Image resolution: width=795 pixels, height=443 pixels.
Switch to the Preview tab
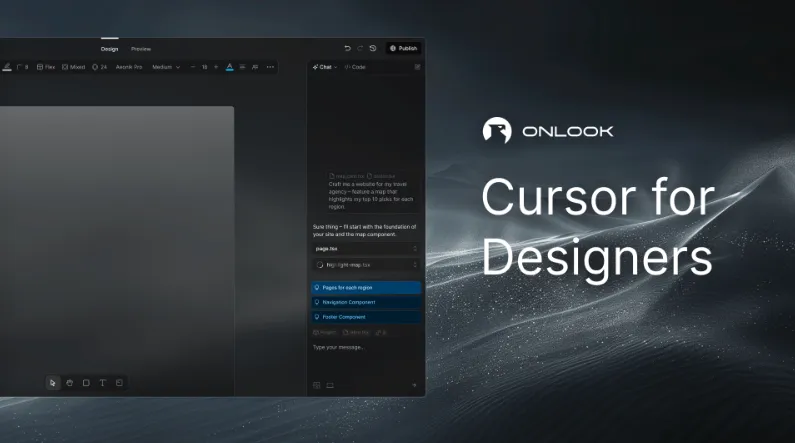point(141,49)
